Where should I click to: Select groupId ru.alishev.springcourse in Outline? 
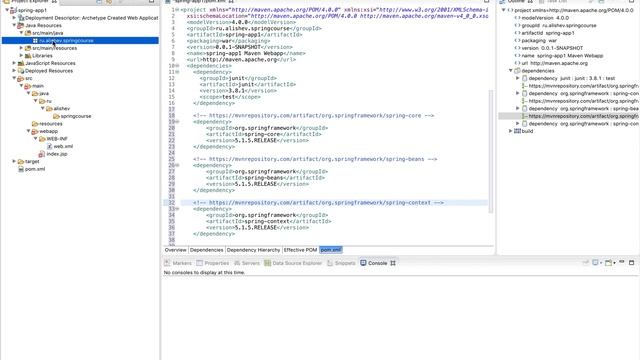559,25
